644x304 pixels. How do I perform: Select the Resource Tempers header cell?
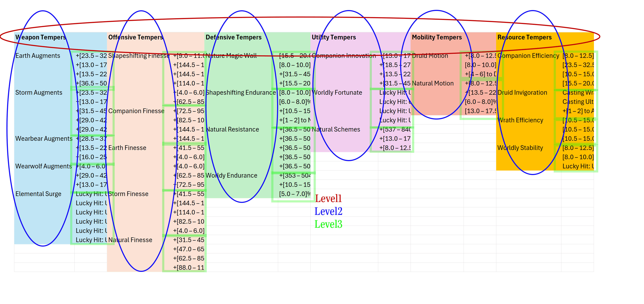(528, 37)
